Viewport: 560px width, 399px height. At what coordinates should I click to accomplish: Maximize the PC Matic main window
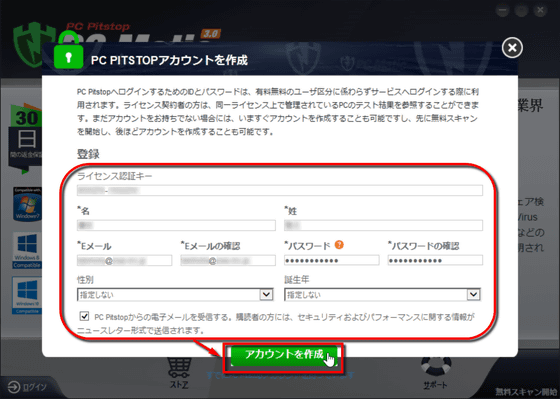(x=521, y=11)
